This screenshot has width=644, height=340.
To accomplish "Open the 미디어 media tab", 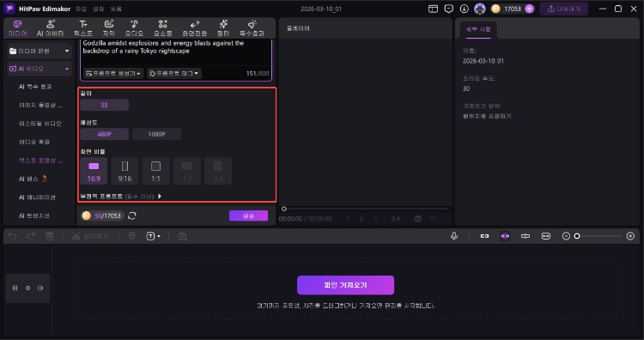I will coord(18,28).
